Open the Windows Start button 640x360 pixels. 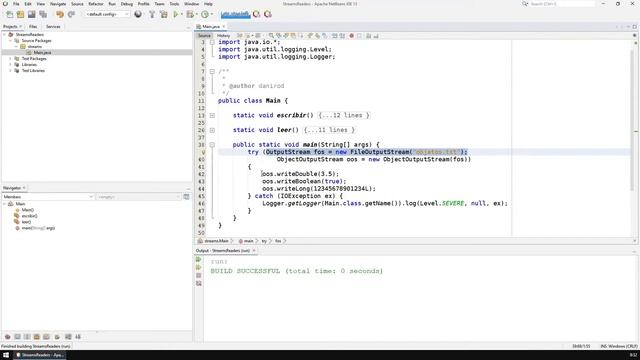(6, 355)
